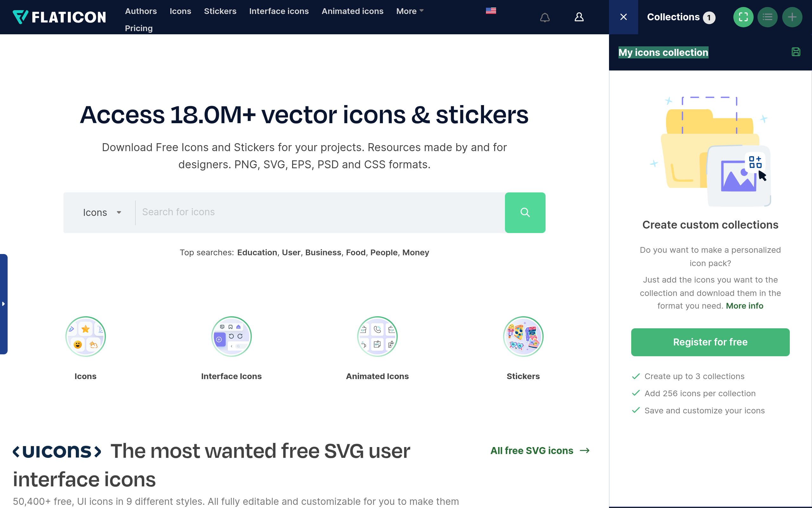The image size is (812, 508).
Task: Click the Stickers label under thumbnail
Action: [523, 376]
